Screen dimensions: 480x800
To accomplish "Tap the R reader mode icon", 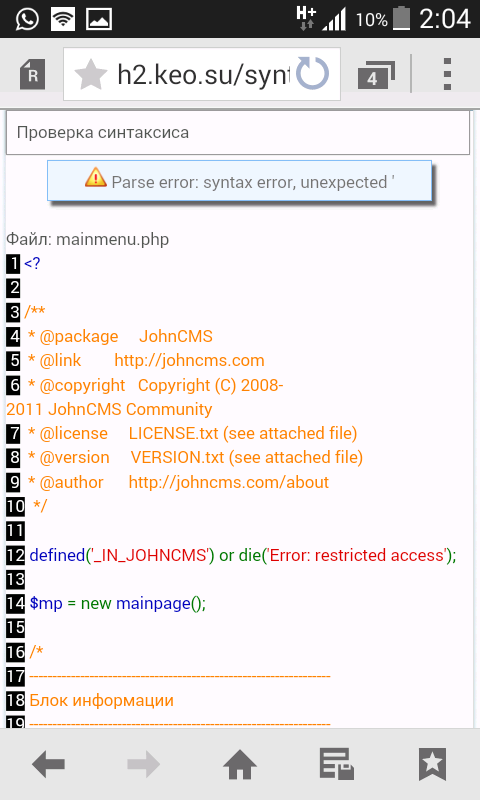I will pos(32,74).
